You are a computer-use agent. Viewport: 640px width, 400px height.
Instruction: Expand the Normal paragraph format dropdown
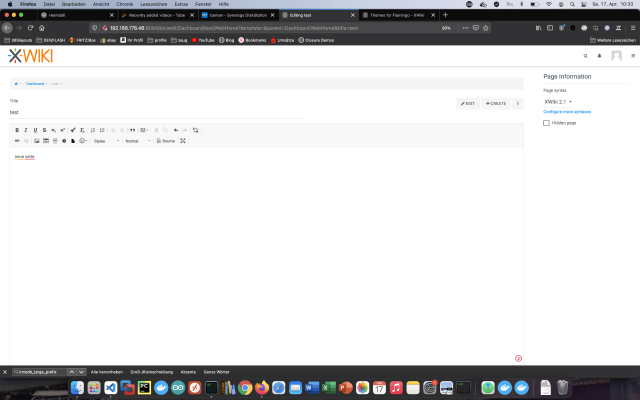coord(138,141)
